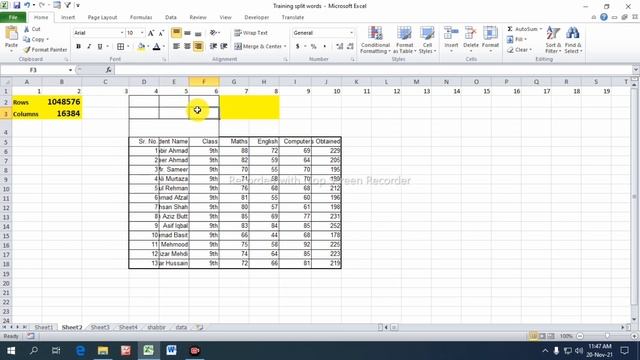
Task: Open File Explorer from the taskbar
Action: tap(103, 350)
